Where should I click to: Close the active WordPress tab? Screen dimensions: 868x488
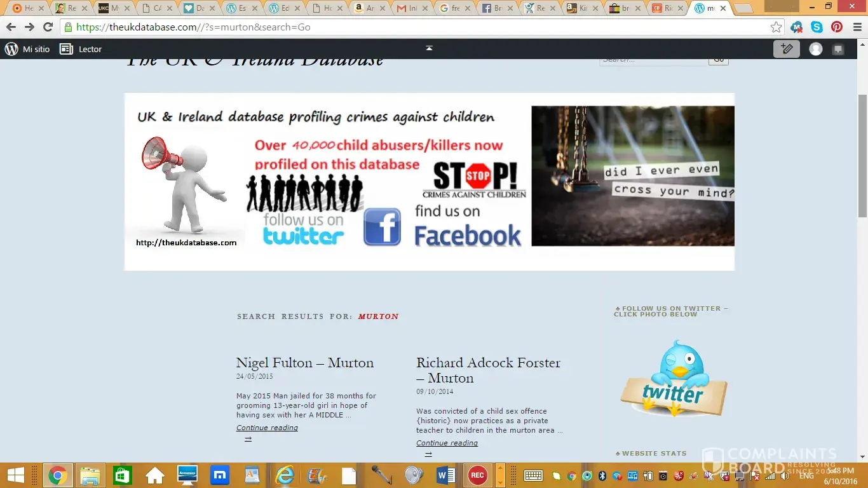[x=722, y=8]
